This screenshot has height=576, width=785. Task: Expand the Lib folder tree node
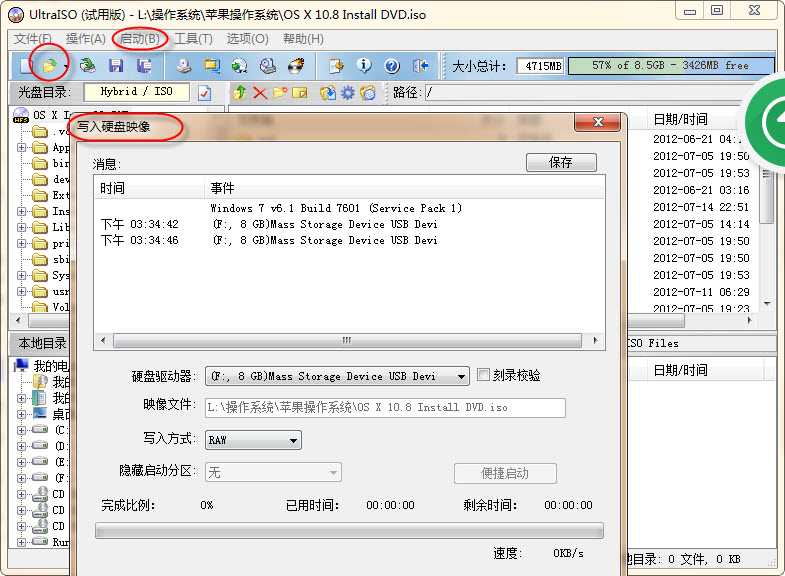click(22, 227)
